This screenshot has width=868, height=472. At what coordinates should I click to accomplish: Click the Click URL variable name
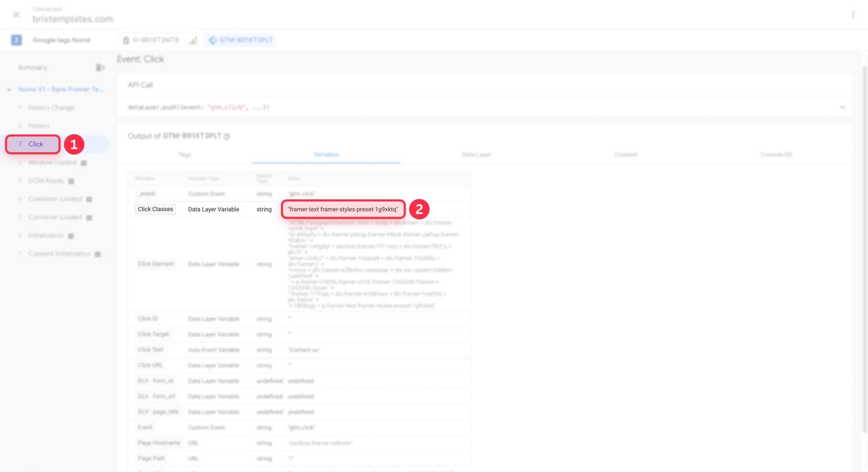[150, 365]
